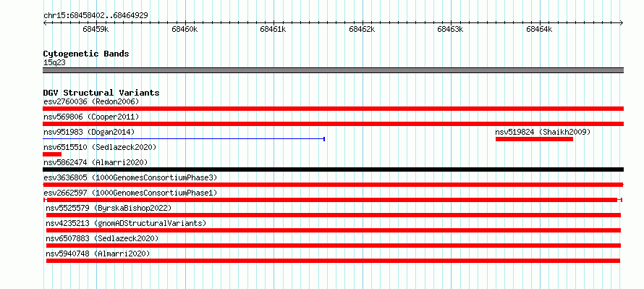
Task: Click the chr15:68458402..68464929 coordinate label
Action: [96, 16]
